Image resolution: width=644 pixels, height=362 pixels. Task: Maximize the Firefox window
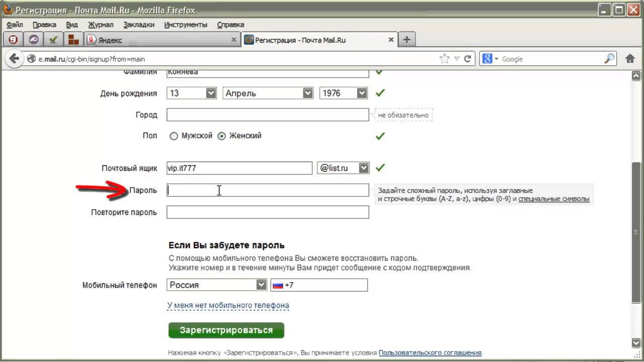click(619, 9)
